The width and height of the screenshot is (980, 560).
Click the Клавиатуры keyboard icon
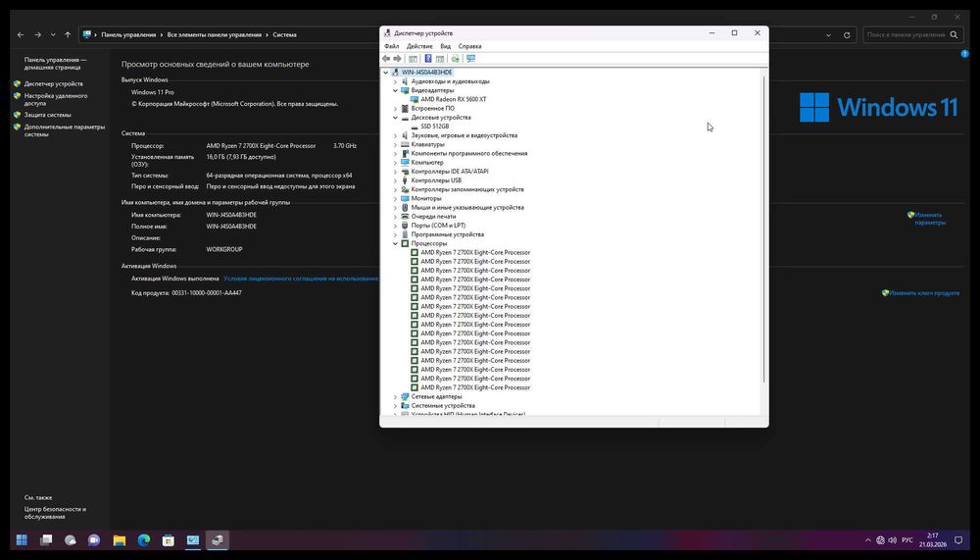click(405, 144)
